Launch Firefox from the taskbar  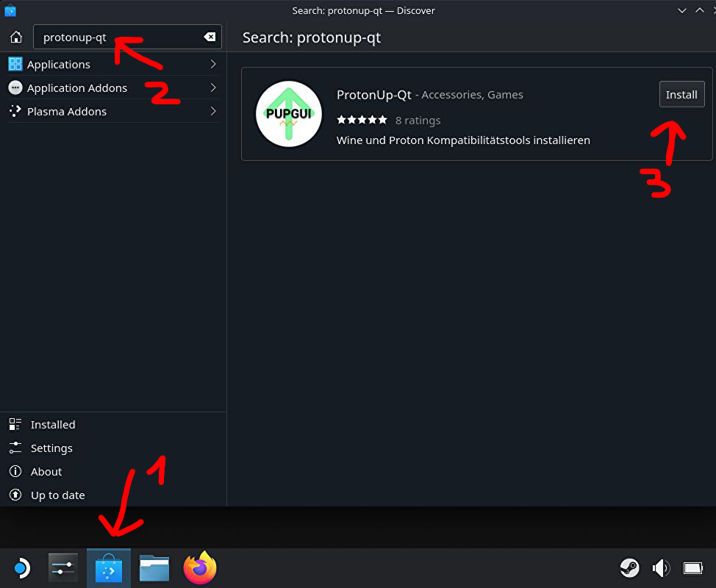point(200,567)
